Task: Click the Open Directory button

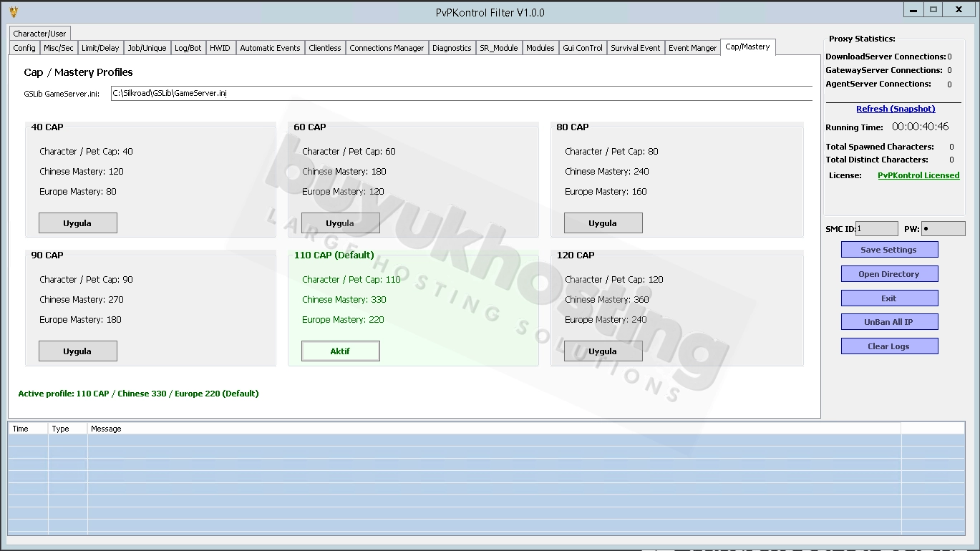Action: [x=889, y=274]
